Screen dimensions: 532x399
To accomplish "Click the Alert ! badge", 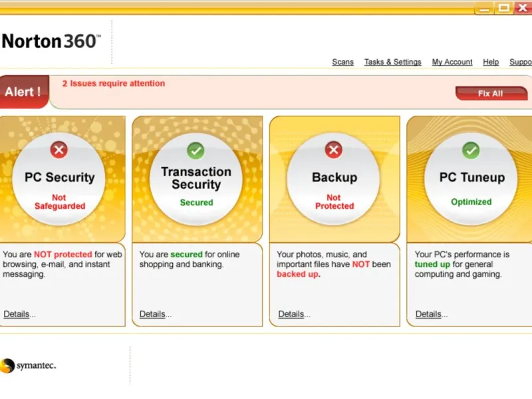I will click(x=24, y=92).
